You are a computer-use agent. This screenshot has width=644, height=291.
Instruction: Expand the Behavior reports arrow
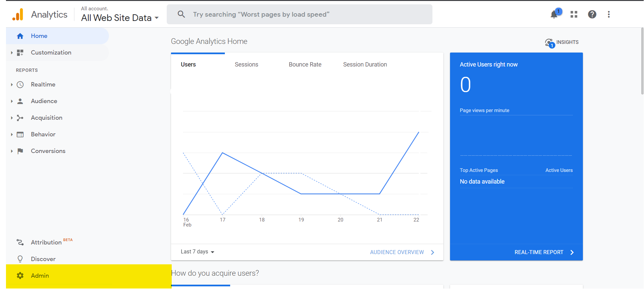pyautogui.click(x=12, y=134)
